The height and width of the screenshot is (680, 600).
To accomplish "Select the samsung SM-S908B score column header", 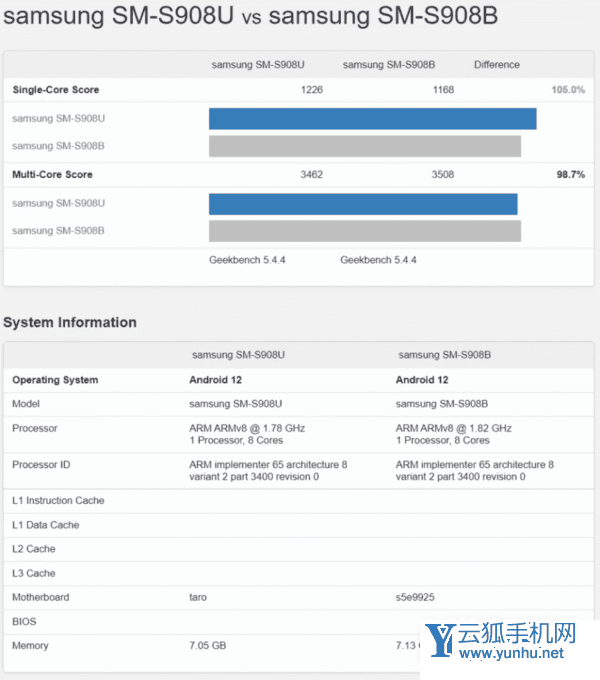I will 389,65.
